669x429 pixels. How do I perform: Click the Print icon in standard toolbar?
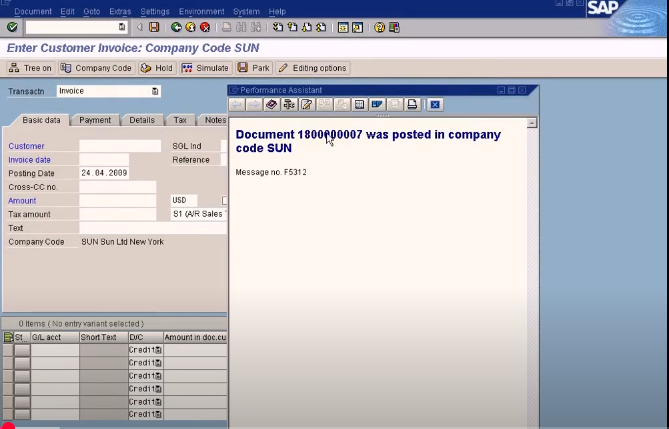227,27
